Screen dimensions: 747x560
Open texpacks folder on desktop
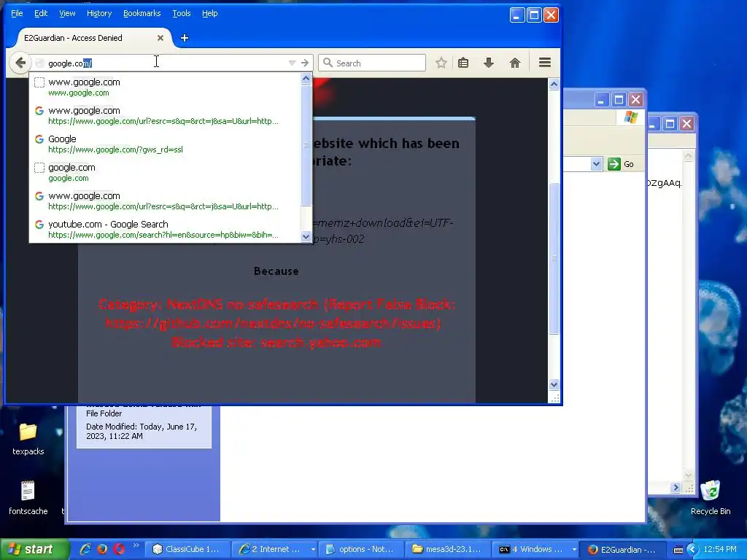pyautogui.click(x=28, y=438)
